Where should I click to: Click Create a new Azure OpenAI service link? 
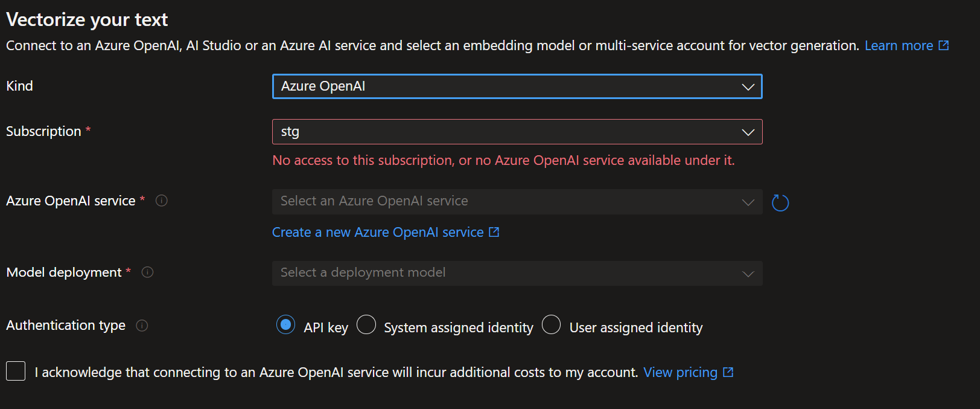(378, 232)
